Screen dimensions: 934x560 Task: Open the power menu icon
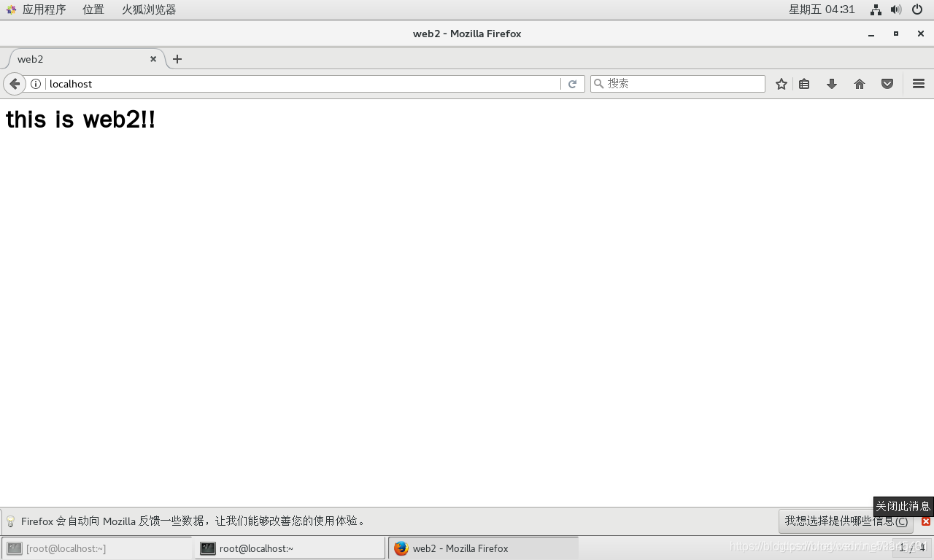tap(917, 9)
